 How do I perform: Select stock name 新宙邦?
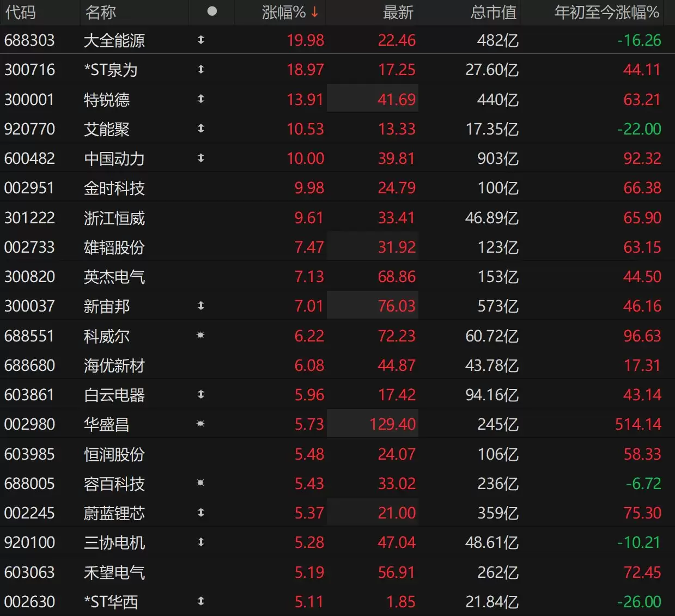coord(107,306)
